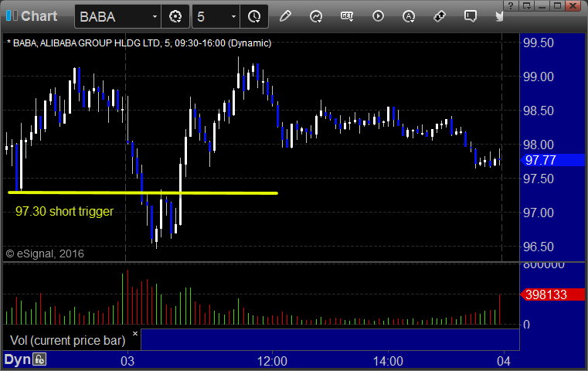Image resolution: width=588 pixels, height=371 pixels.
Task: Open the time template clock icon
Action: (x=254, y=16)
